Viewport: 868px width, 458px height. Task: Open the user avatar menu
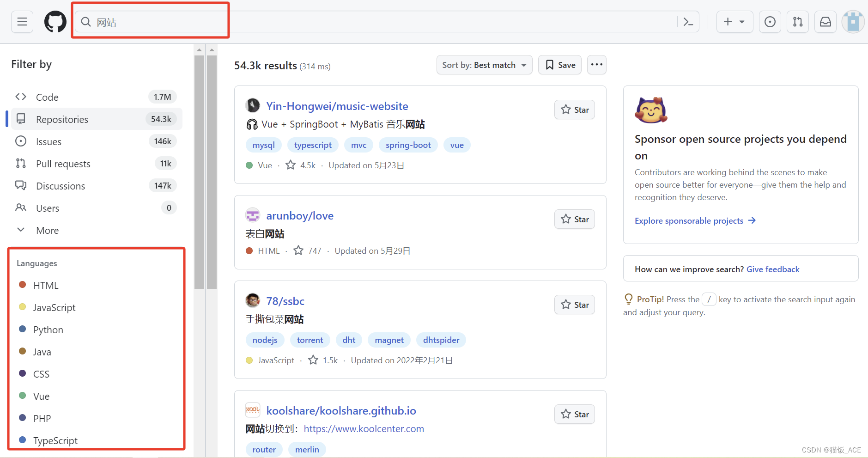pyautogui.click(x=853, y=22)
